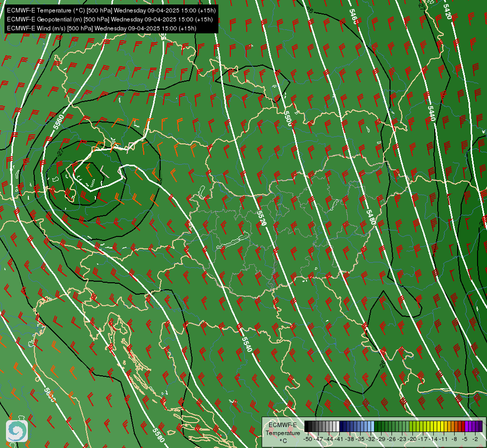487x448 pixels.
Task: Pick the black swatch at the -50 legend end
Action: pos(306,427)
